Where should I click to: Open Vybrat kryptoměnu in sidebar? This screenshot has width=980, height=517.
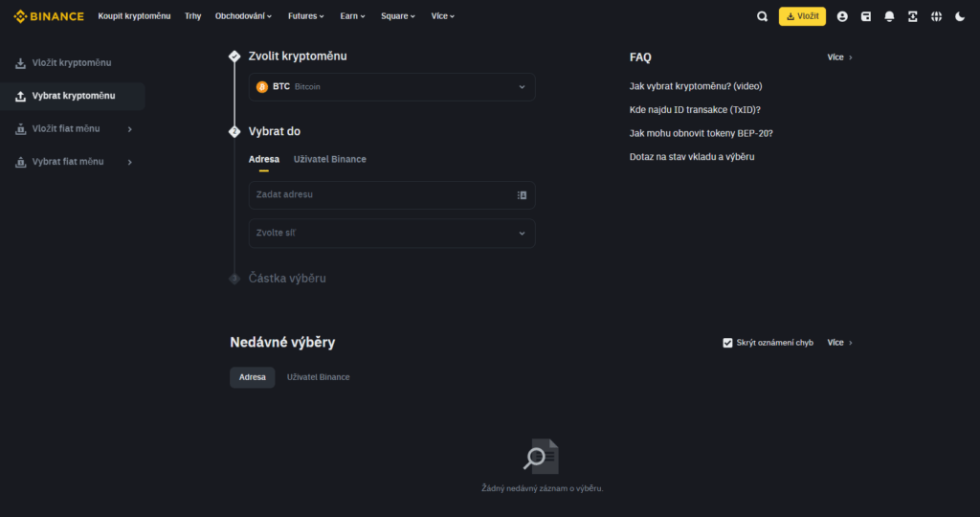(74, 97)
